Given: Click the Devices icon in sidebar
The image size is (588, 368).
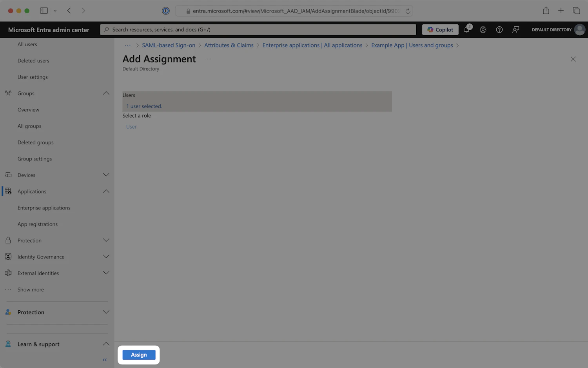Looking at the screenshot, I should 8,175.
